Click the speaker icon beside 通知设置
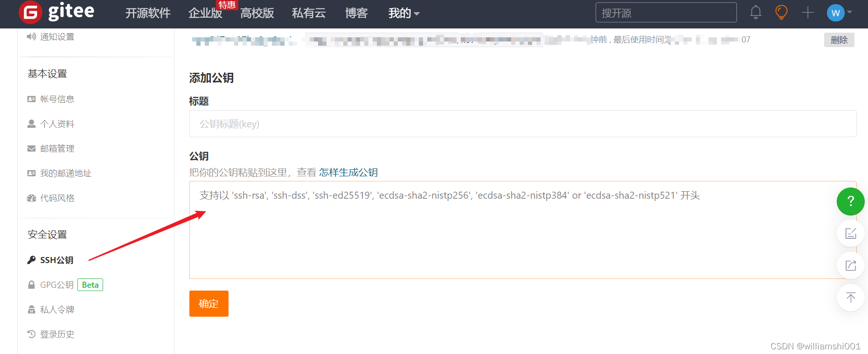Image resolution: width=868 pixels, height=354 pixels. 31,36
